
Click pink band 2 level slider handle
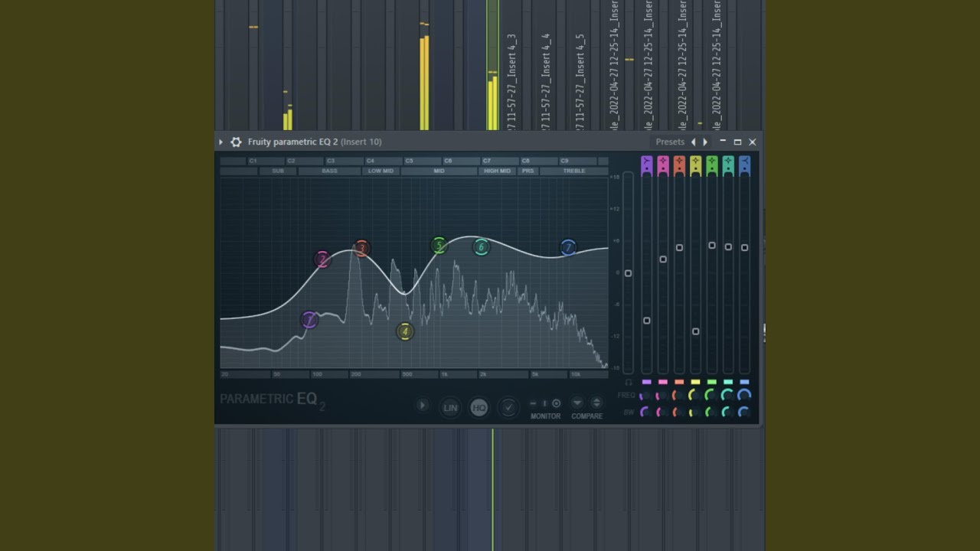click(x=663, y=259)
